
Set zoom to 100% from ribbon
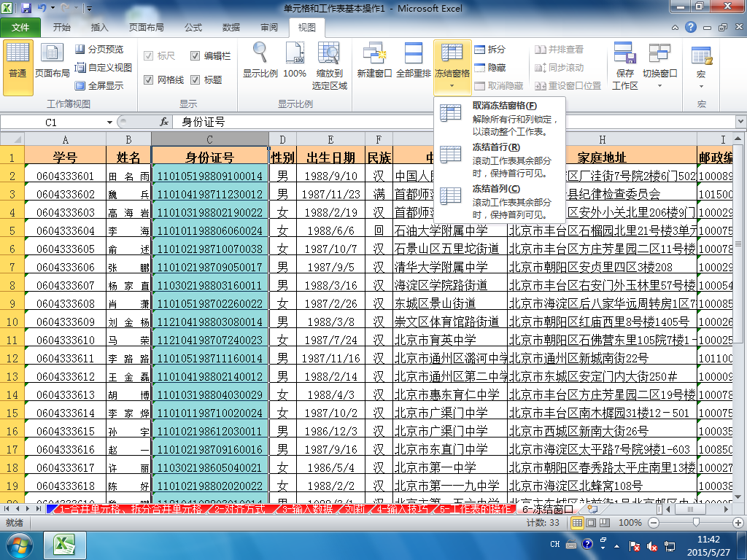[x=295, y=61]
